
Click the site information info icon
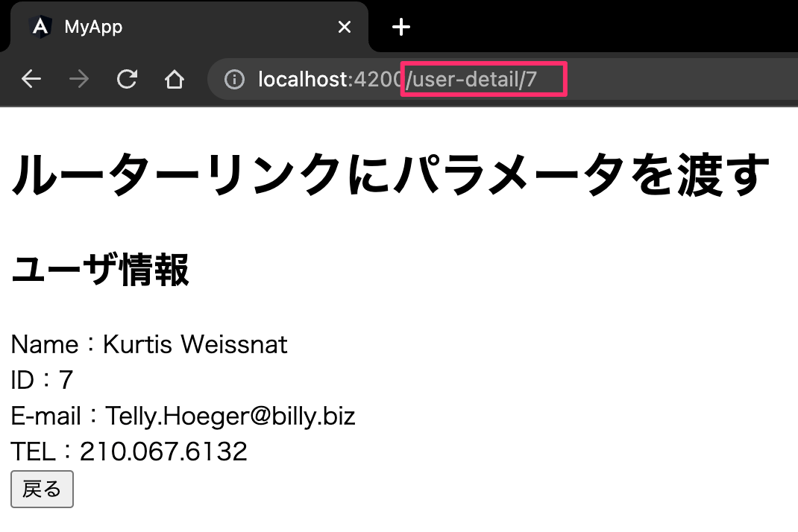click(233, 79)
